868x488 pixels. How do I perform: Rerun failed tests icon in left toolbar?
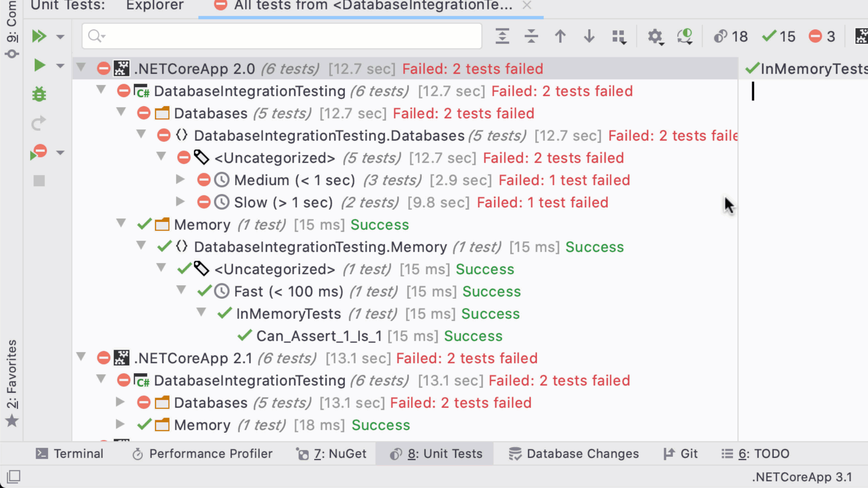pyautogui.click(x=39, y=152)
